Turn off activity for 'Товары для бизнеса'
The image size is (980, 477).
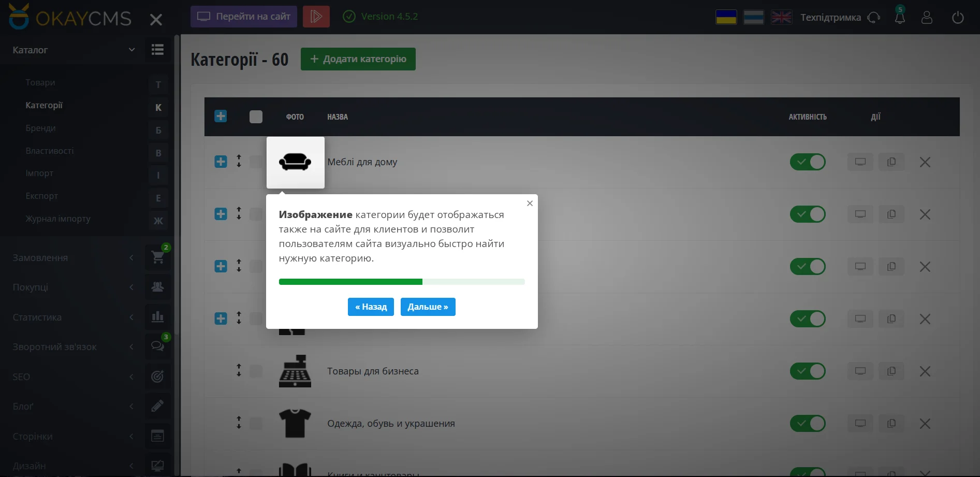(x=808, y=371)
